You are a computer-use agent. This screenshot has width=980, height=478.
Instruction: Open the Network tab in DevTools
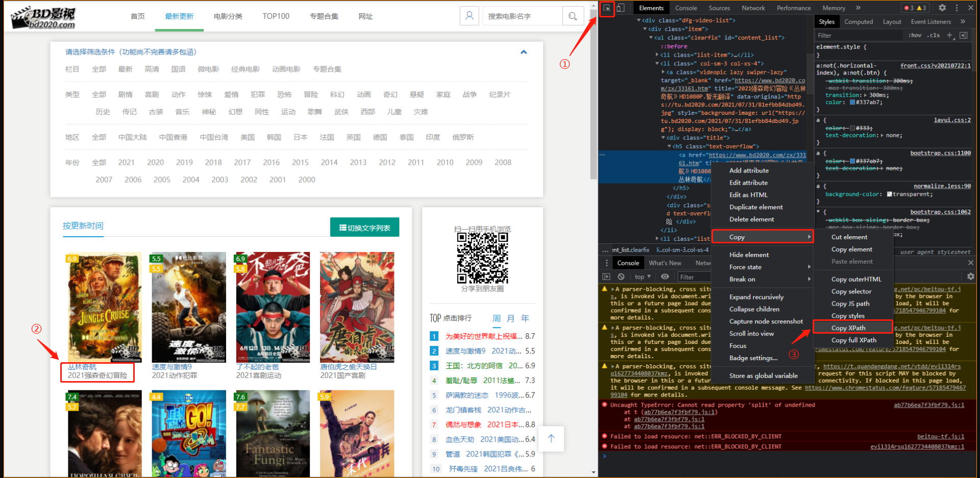pos(753,8)
